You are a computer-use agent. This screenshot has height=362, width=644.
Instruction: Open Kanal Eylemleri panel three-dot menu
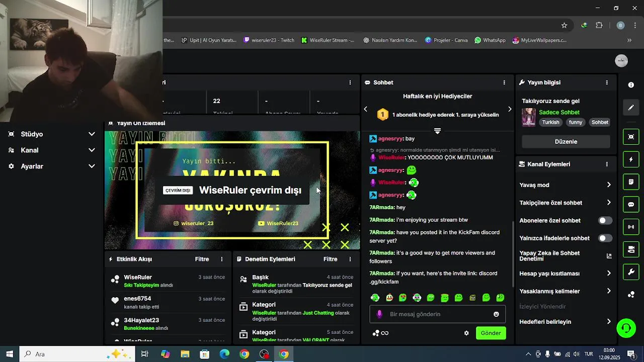(607, 164)
